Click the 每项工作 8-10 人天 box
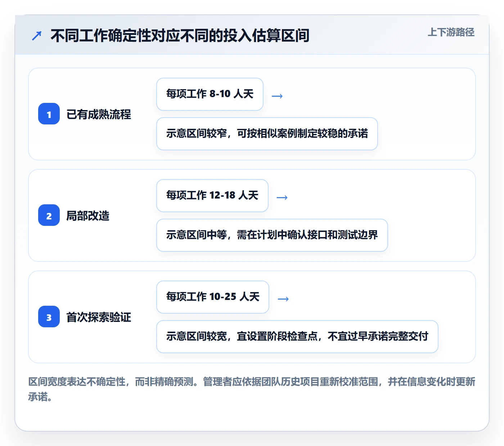504x446 pixels. coord(210,94)
